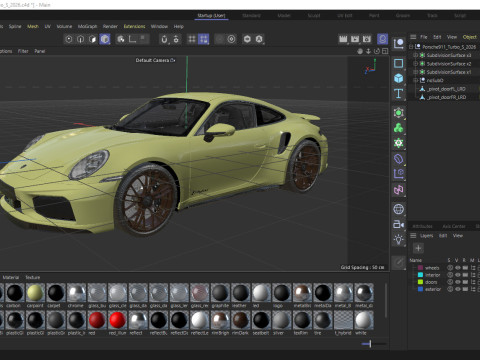Open the Subdivision Surface generator icon

pyautogui.click(x=398, y=113)
